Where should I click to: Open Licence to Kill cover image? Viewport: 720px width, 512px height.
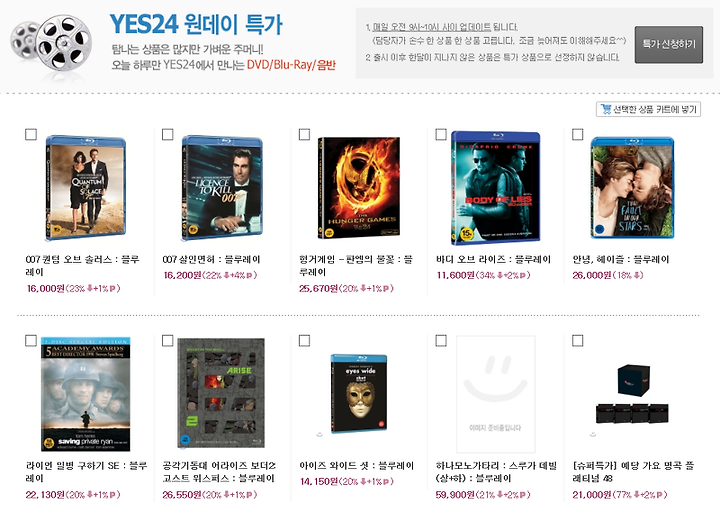pyautogui.click(x=222, y=188)
